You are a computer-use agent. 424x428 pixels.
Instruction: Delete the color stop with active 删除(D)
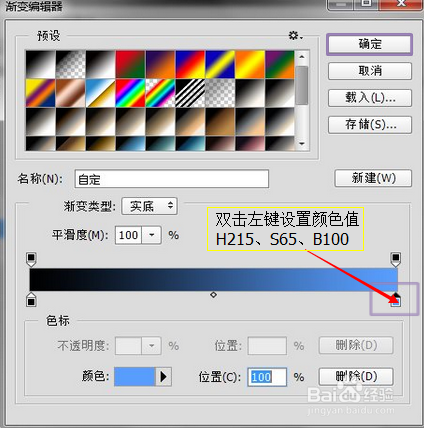click(x=356, y=377)
